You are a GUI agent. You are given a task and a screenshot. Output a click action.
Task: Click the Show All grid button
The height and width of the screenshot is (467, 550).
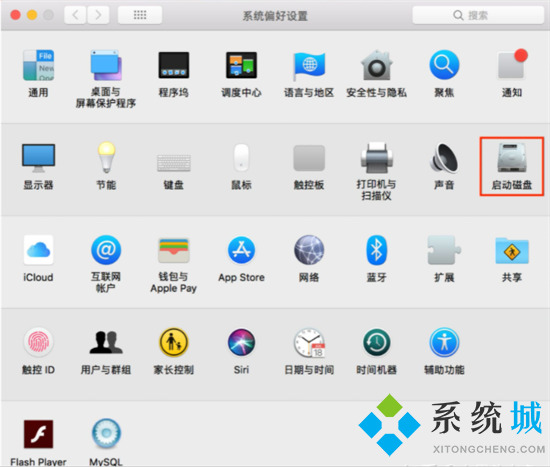click(x=140, y=15)
